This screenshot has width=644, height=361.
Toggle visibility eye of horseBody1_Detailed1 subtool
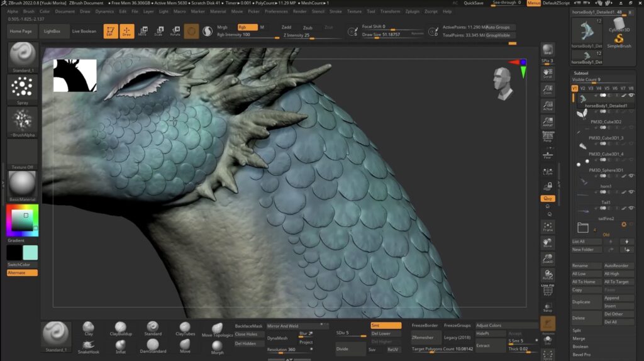631,96
